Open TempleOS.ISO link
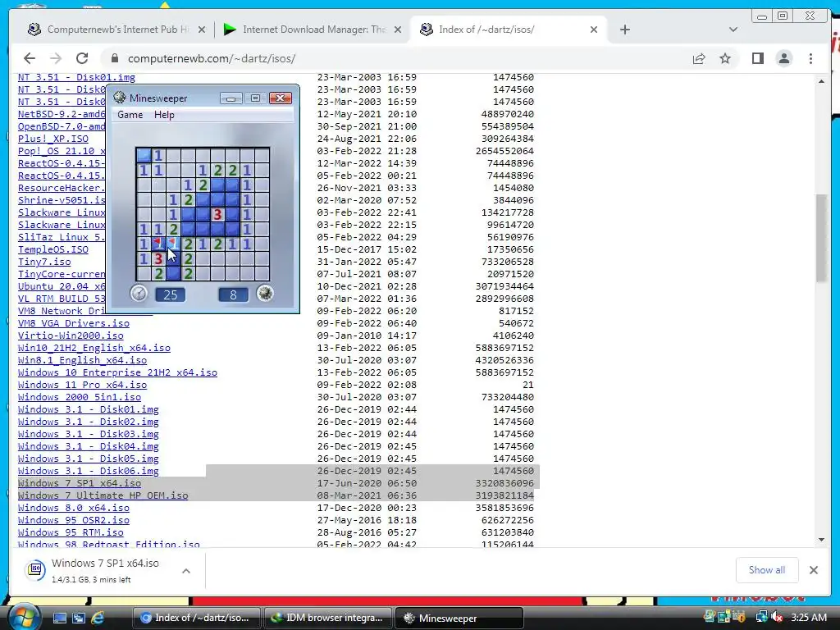Image resolution: width=840 pixels, height=630 pixels. pos(53,249)
